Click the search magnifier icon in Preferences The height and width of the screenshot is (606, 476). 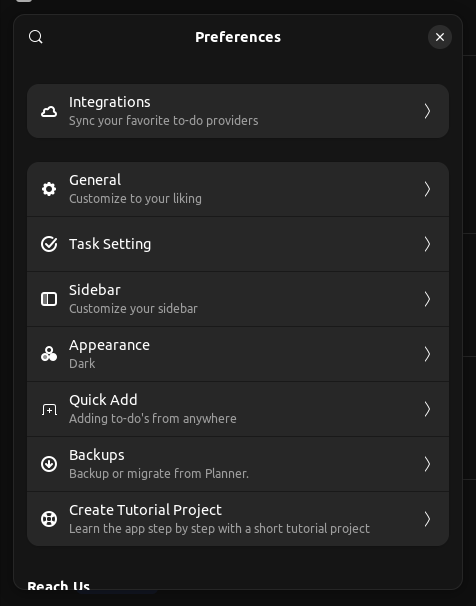pos(36,37)
